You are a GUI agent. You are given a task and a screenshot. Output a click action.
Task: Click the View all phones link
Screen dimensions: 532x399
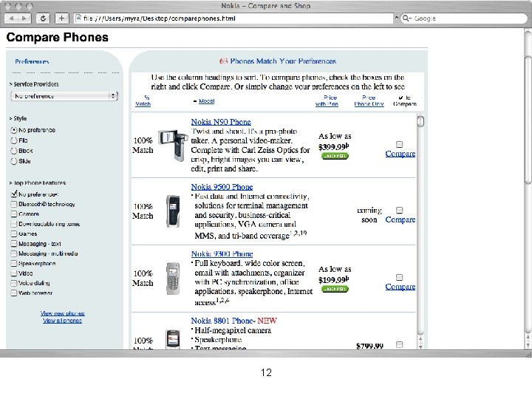pyautogui.click(x=62, y=321)
